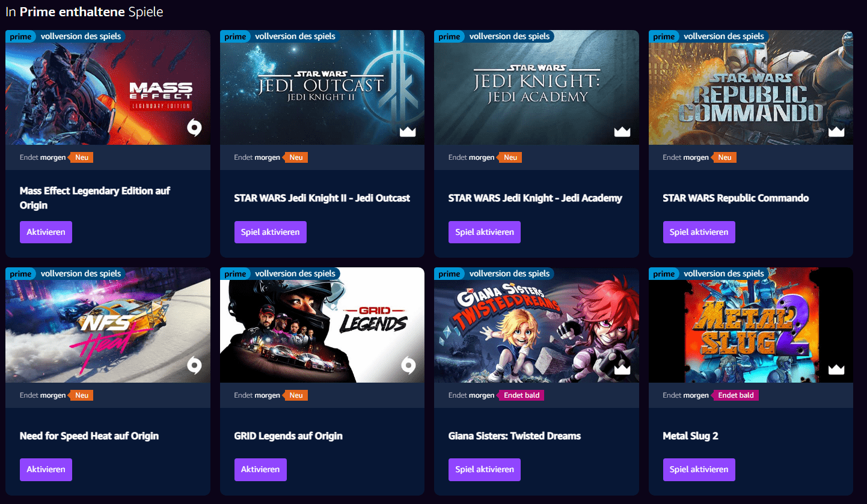Screen dimensions: 867x504
Task: Open the GRID Legends auf Origin title link
Action: pyautogui.click(x=289, y=436)
